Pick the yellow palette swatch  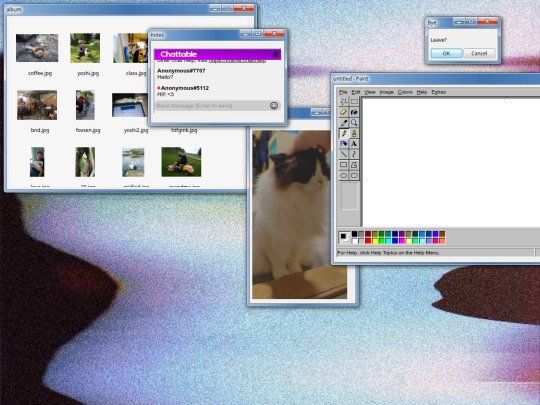click(375, 241)
